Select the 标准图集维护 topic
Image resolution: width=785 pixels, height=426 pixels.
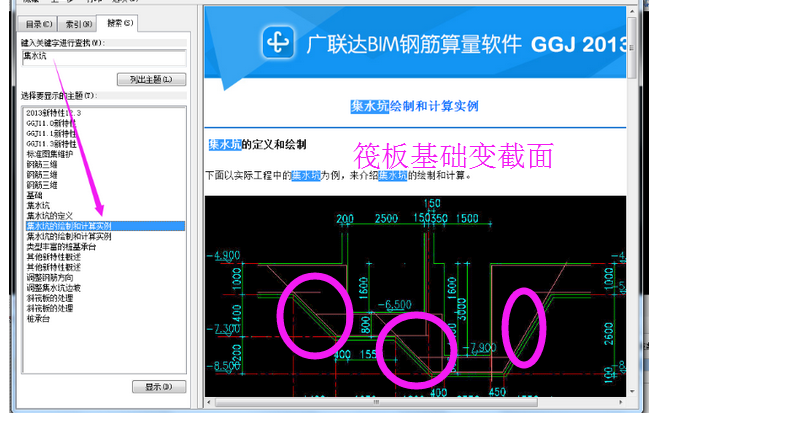click(50, 154)
